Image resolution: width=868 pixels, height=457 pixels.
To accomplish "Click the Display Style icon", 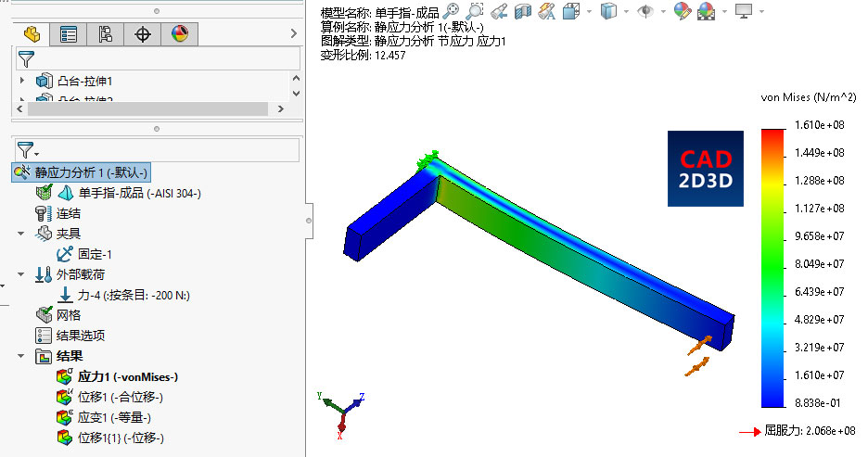I will 608,11.
